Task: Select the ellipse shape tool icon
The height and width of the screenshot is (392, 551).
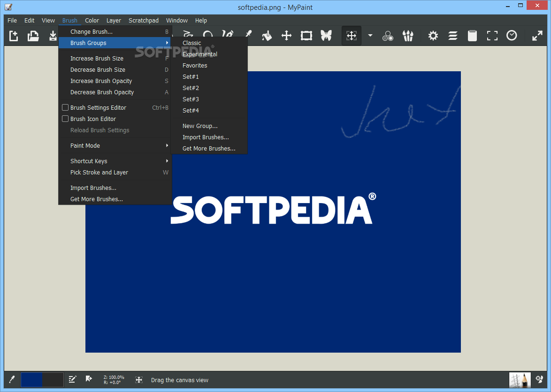Action: 207,34
